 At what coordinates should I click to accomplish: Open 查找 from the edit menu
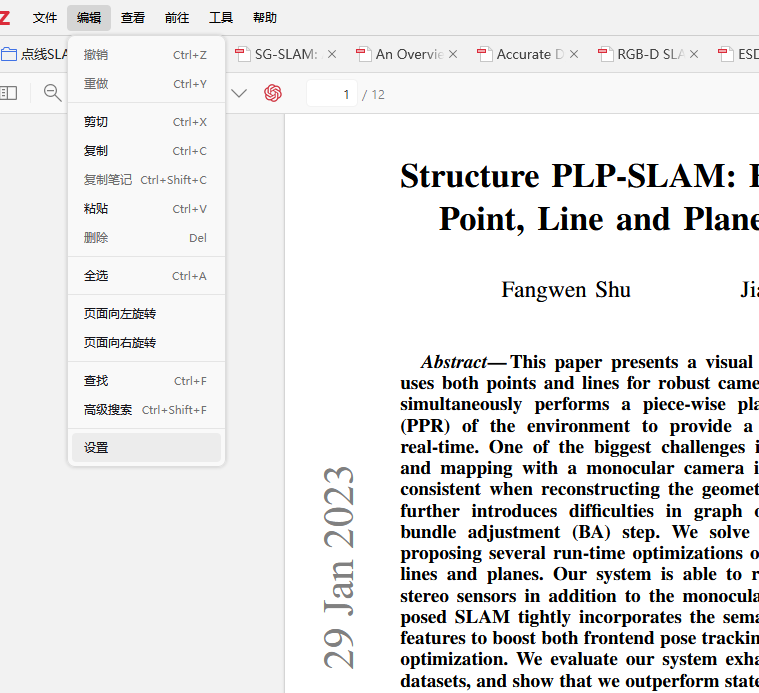click(146, 381)
